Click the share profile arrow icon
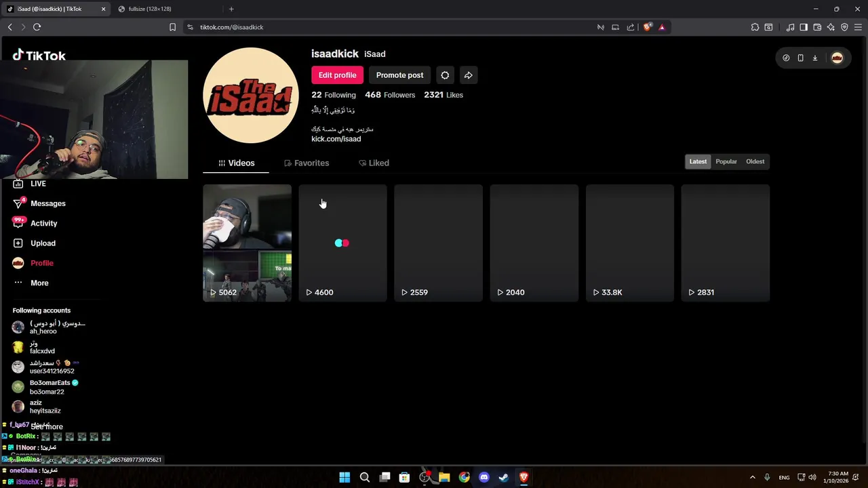The width and height of the screenshot is (868, 488). coord(468,75)
